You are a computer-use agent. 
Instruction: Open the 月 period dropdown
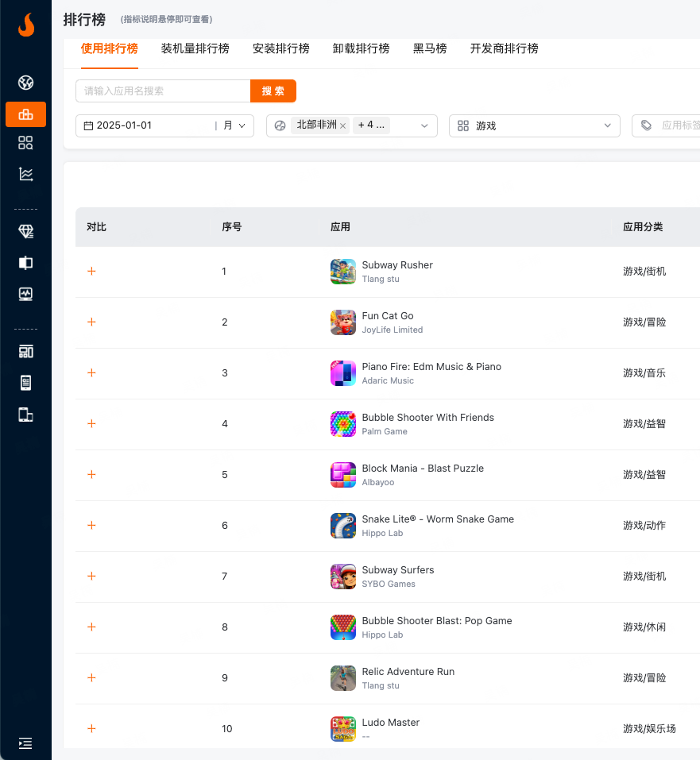pyautogui.click(x=234, y=125)
